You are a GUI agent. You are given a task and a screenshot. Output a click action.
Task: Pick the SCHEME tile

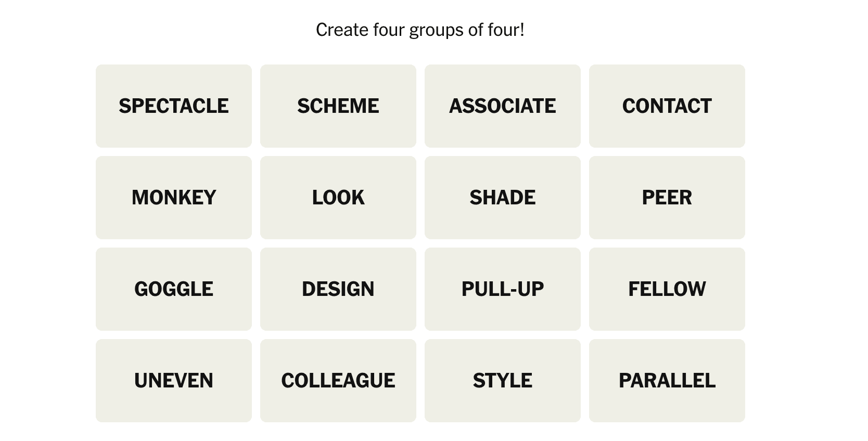(338, 106)
